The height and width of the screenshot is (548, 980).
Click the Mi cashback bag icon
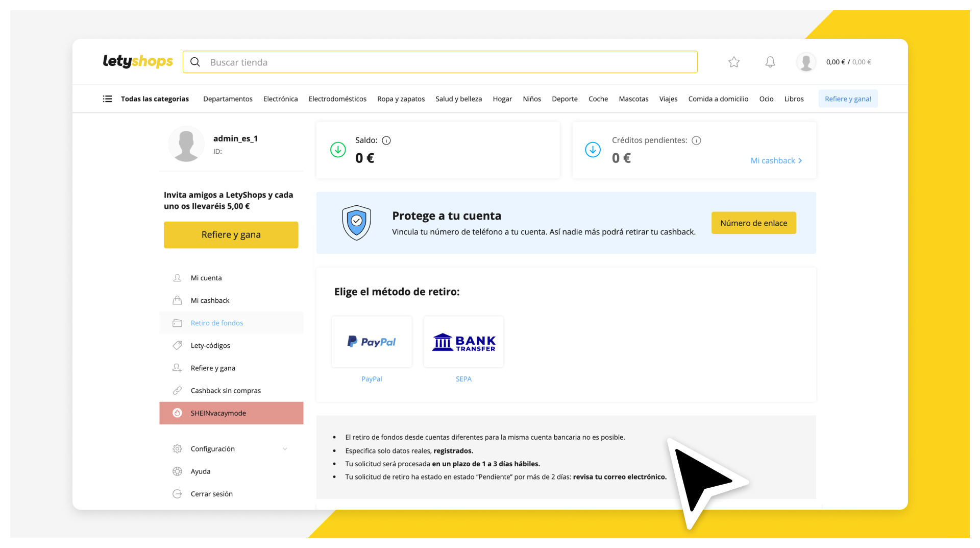(177, 300)
